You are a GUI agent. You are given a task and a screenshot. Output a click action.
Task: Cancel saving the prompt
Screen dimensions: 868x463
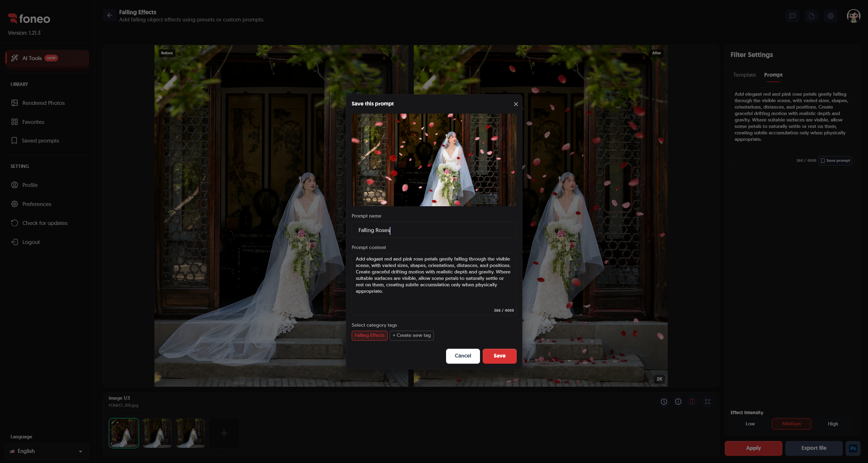pyautogui.click(x=463, y=356)
